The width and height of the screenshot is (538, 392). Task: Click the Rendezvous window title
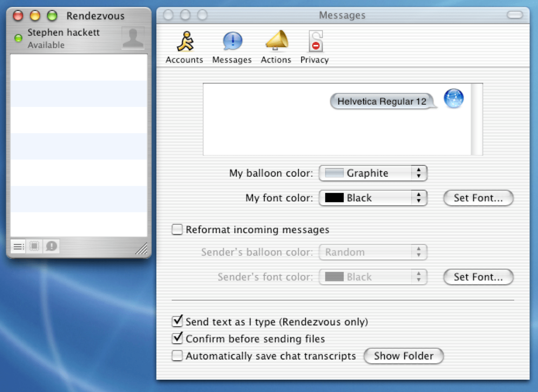point(95,16)
